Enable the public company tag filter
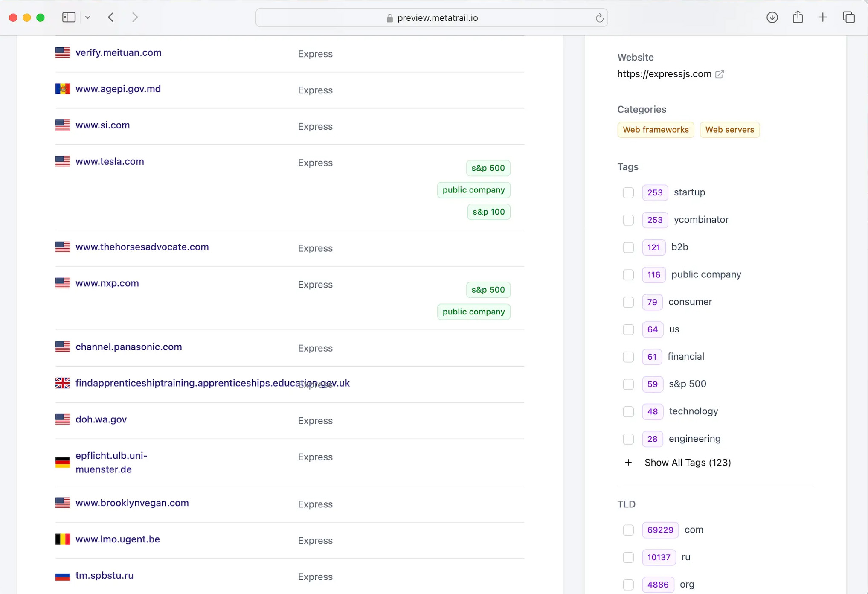This screenshot has height=594, width=868. 628,274
